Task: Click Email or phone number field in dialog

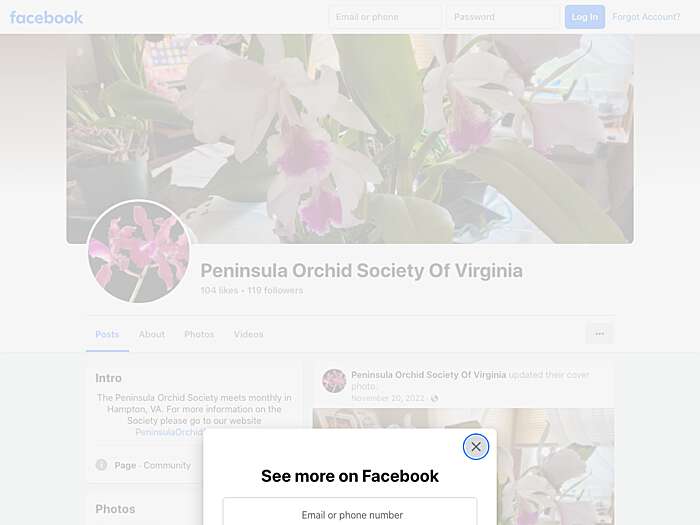Action: point(350,512)
